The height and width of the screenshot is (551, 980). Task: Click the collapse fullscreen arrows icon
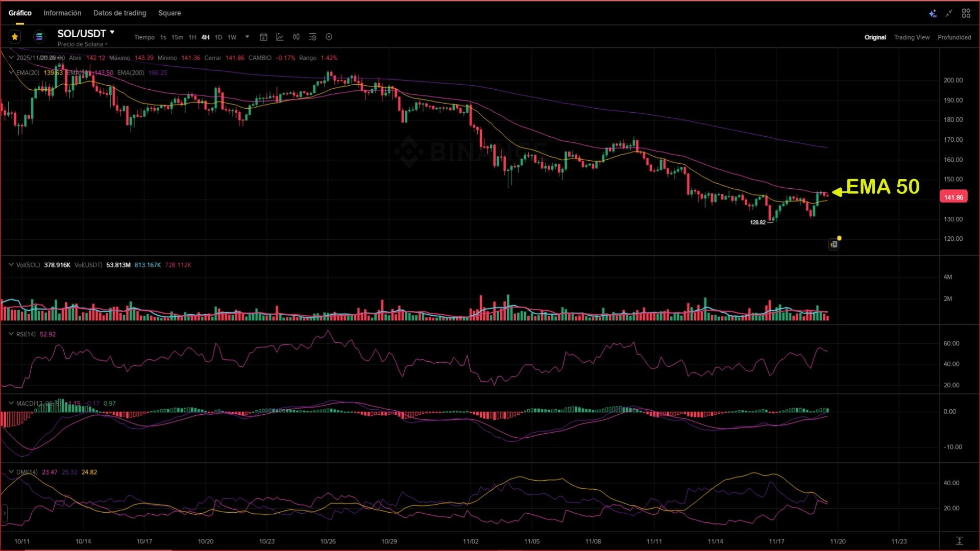click(x=949, y=13)
